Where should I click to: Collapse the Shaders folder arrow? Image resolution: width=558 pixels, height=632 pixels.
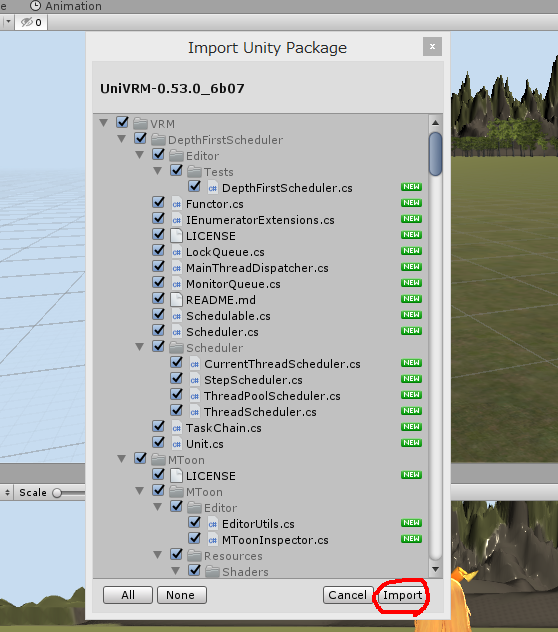176,571
